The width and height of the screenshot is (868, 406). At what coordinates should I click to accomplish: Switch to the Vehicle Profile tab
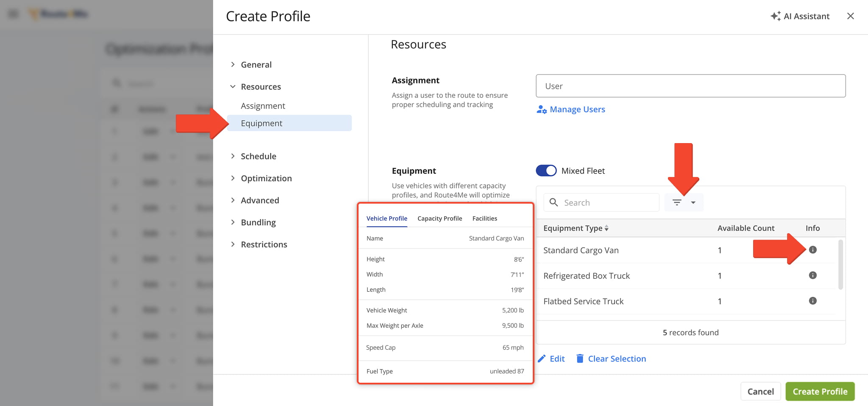click(387, 218)
